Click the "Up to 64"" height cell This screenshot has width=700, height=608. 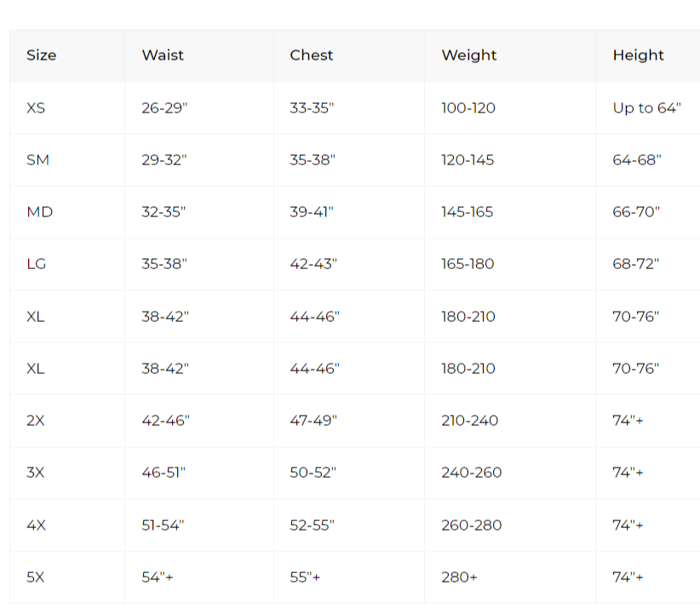pos(646,108)
